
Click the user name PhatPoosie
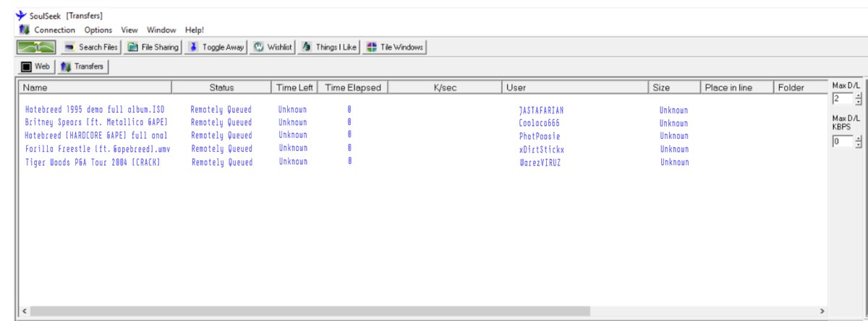(540, 136)
